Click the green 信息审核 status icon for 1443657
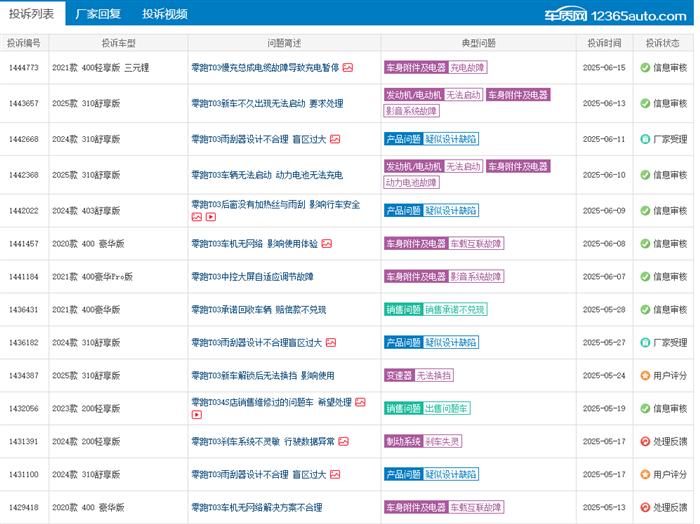 [645, 103]
